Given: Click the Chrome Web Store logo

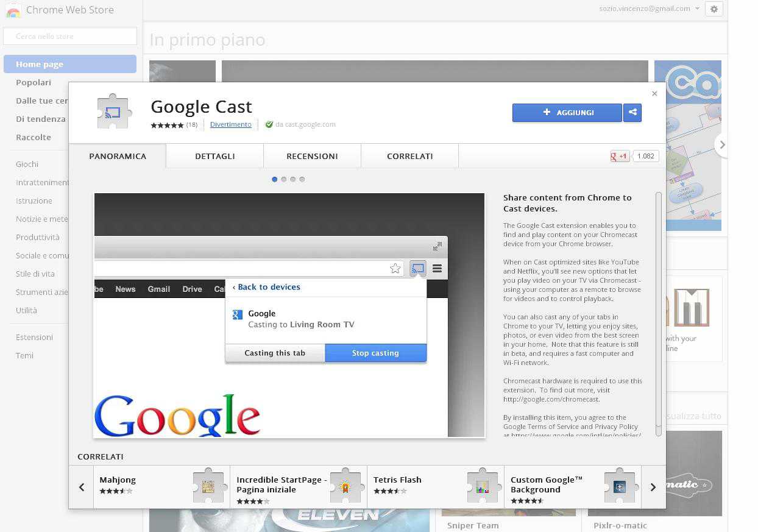Looking at the screenshot, I should [x=13, y=10].
